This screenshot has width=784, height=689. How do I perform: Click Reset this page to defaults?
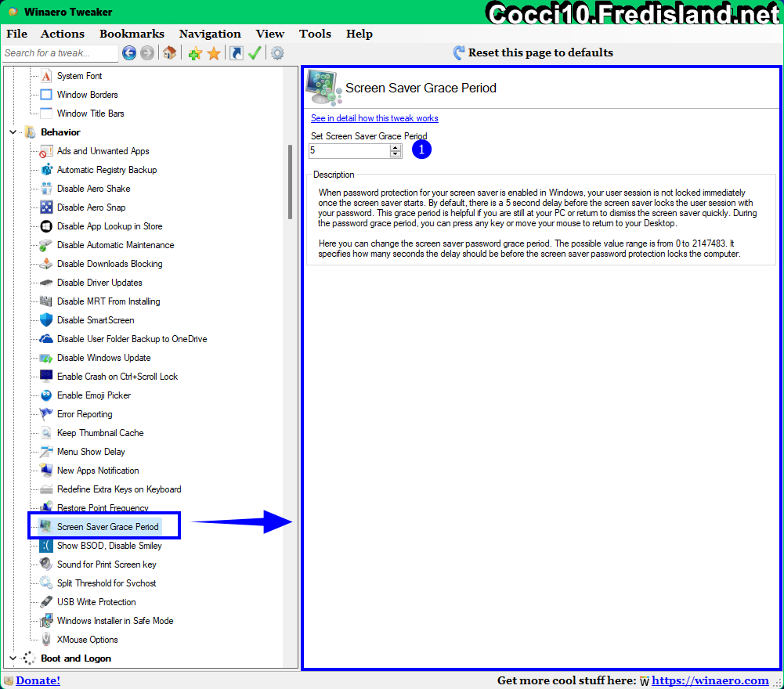(533, 52)
